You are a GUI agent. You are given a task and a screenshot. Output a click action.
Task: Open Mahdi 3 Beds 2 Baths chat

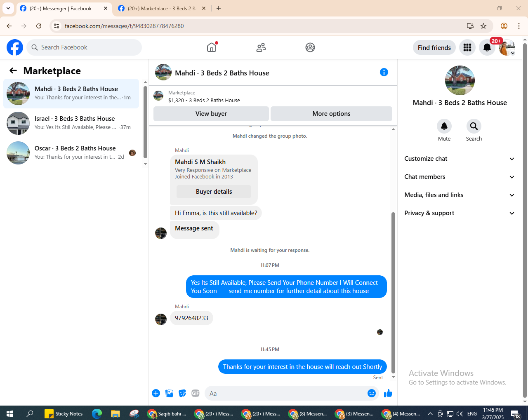pyautogui.click(x=71, y=94)
